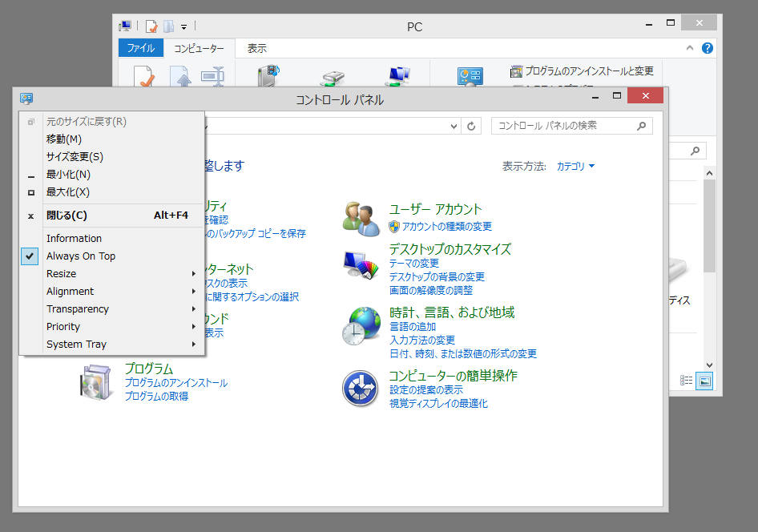Click the 時計、言語、および地域 globe clock icon
The image size is (758, 532).
pos(361,325)
